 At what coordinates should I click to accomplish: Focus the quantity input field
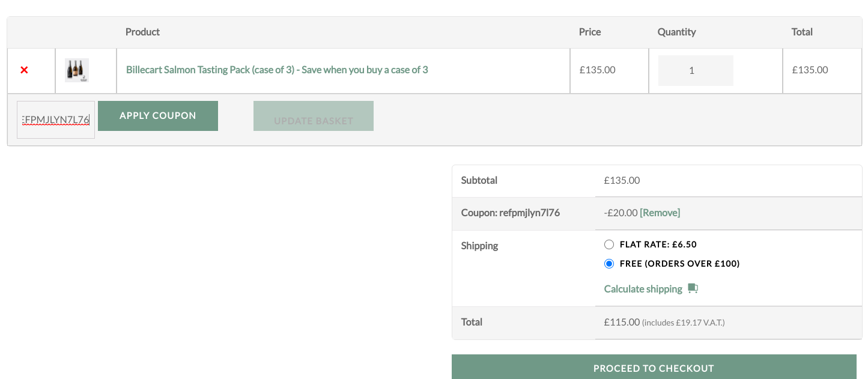click(696, 70)
